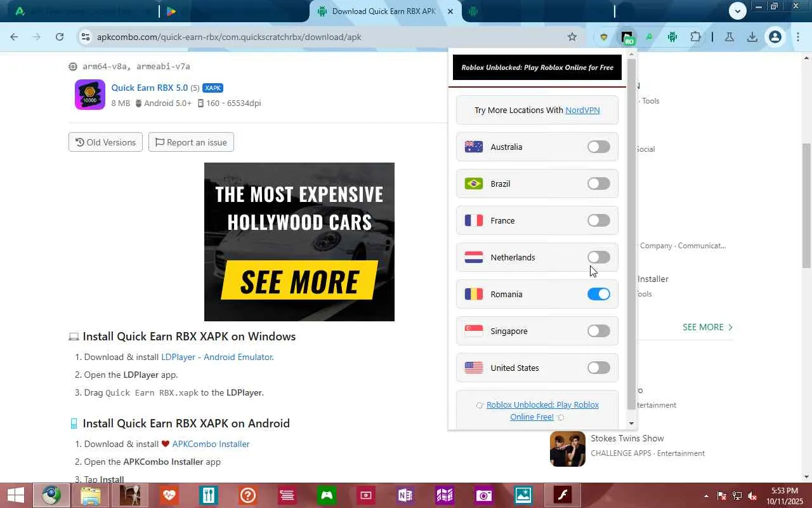
Task: Show hidden system tray icons
Action: click(706, 496)
